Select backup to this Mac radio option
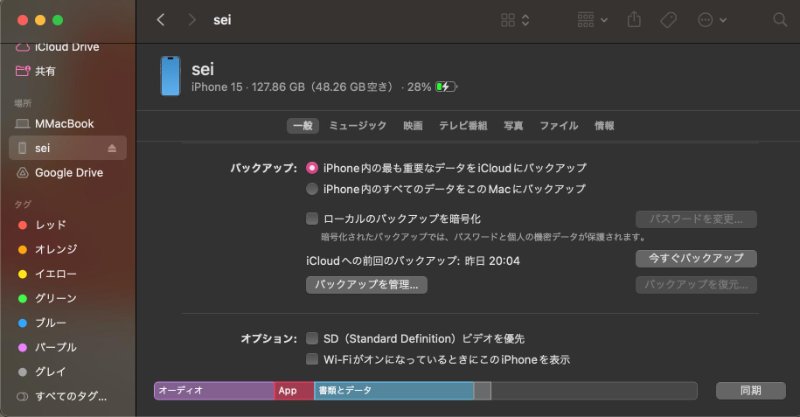This screenshot has height=417, width=800. pos(312,189)
